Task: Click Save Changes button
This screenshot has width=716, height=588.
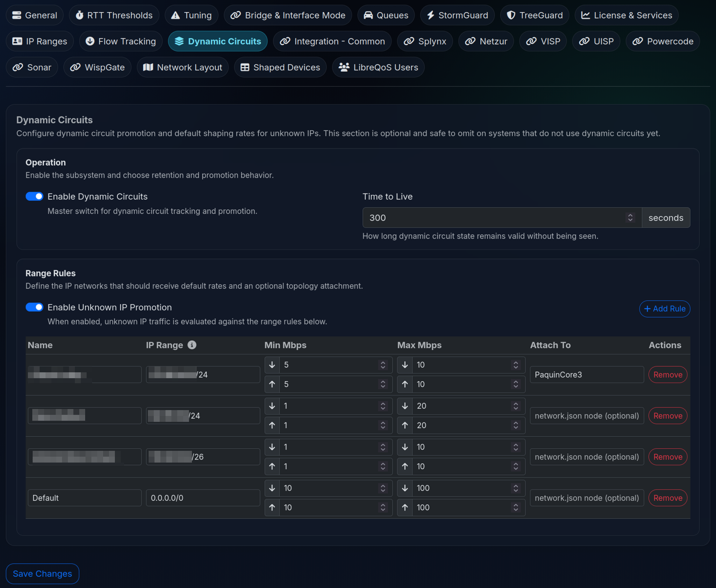Action: coord(43,574)
